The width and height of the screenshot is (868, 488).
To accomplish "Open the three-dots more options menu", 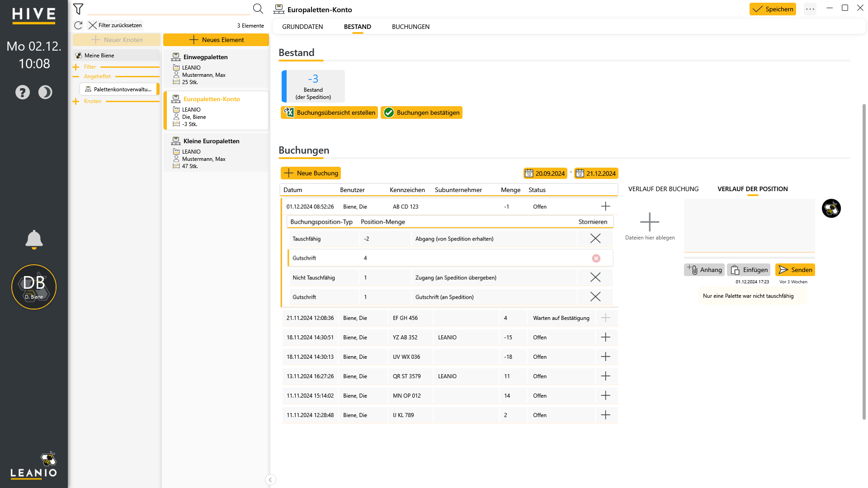I will [810, 9].
